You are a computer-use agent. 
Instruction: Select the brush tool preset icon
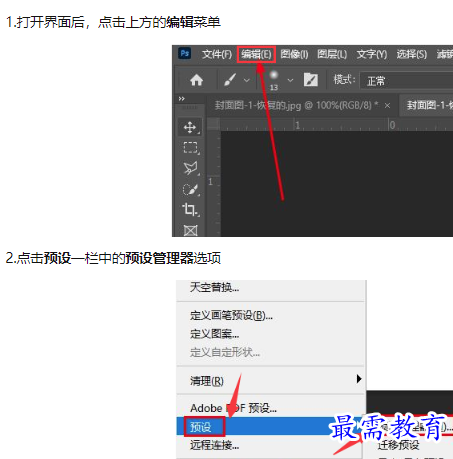[x=230, y=80]
